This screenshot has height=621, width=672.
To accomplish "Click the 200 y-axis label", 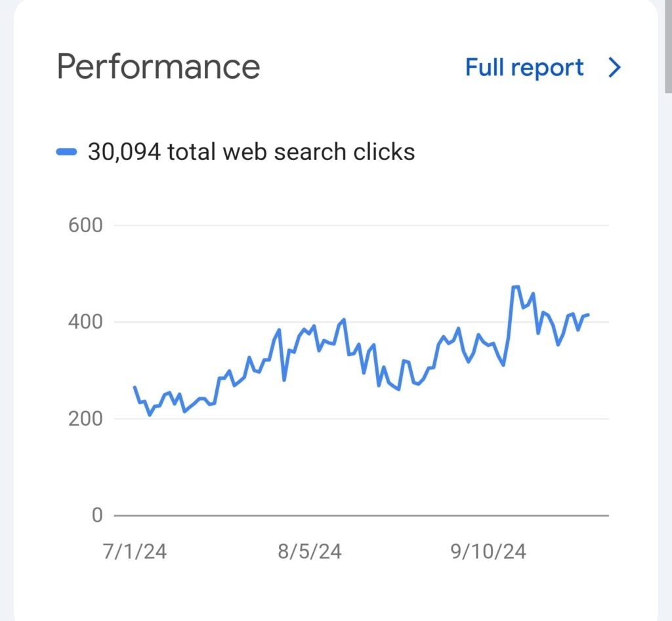I will [85, 418].
